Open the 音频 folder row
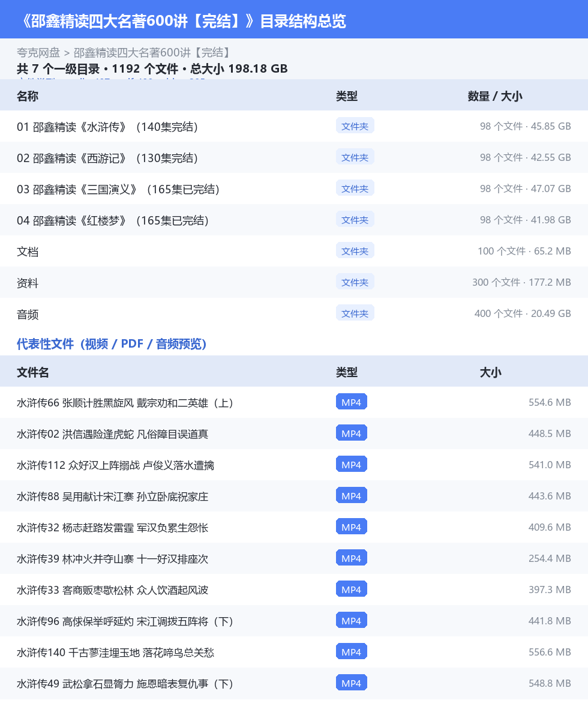Screen dimensions: 588x718 294,313
